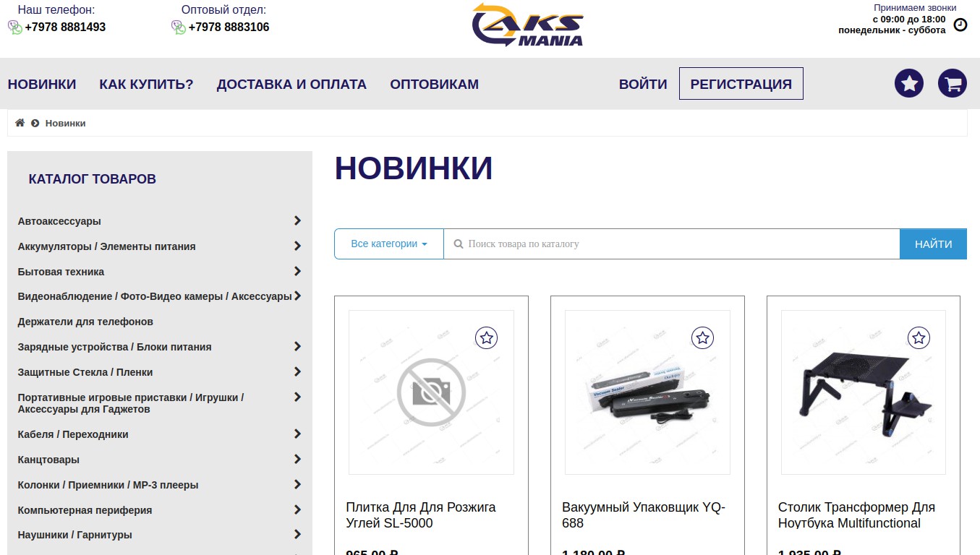
Task: Open the Аккумуляторы / Элементы питания link
Action: click(x=107, y=246)
